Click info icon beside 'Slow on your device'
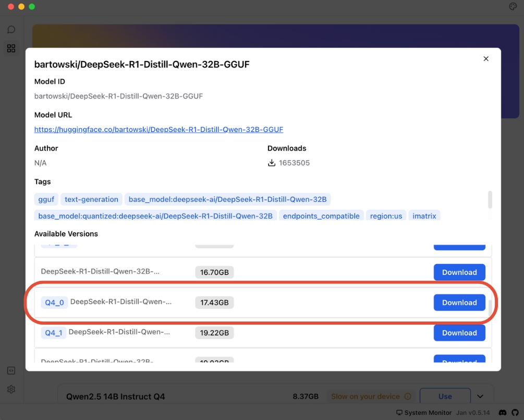This screenshot has height=420, width=524. coord(408,397)
